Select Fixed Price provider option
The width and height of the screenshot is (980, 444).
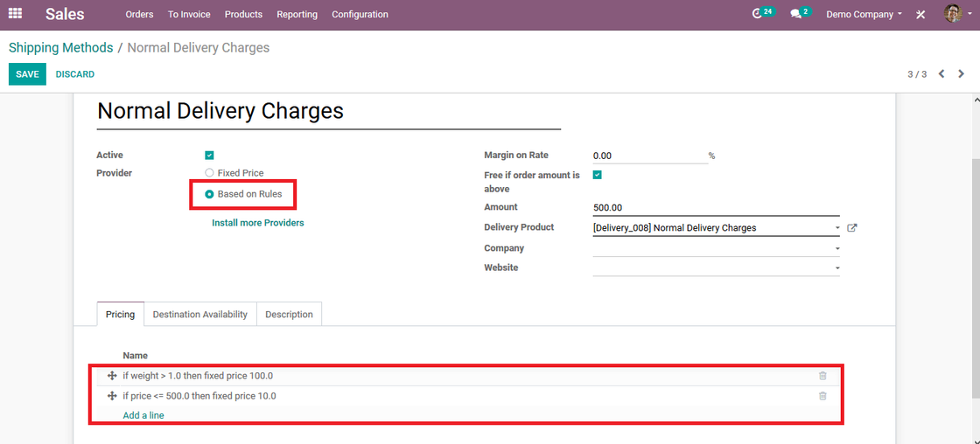[209, 173]
